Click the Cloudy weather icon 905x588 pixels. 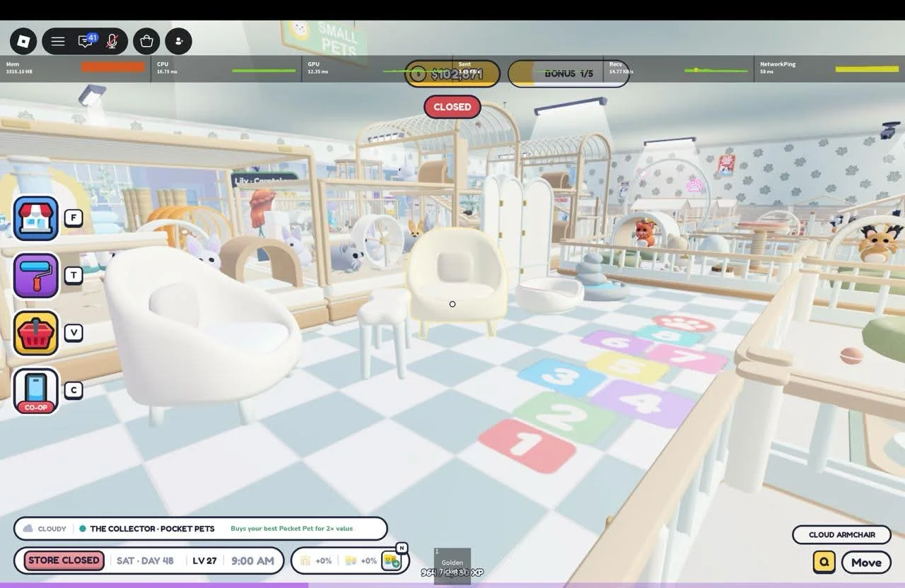pyautogui.click(x=28, y=529)
